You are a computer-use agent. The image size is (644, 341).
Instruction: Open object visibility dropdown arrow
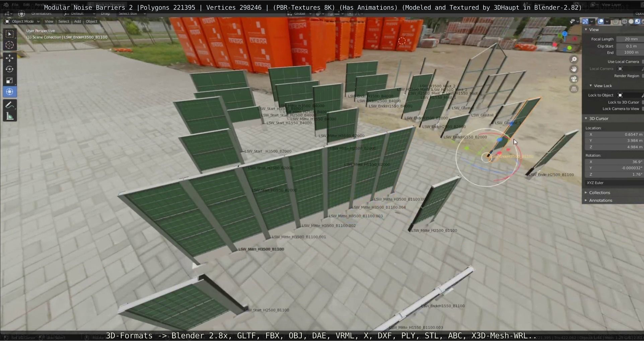(578, 21)
